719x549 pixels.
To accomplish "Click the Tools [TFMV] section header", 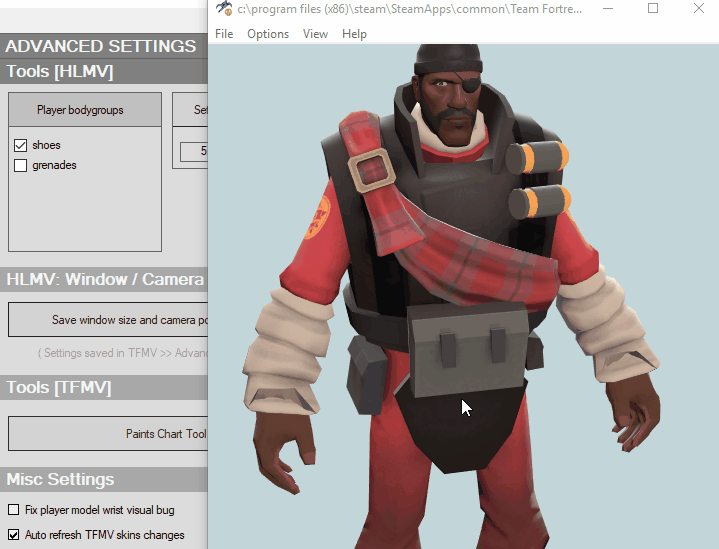I will (104, 388).
